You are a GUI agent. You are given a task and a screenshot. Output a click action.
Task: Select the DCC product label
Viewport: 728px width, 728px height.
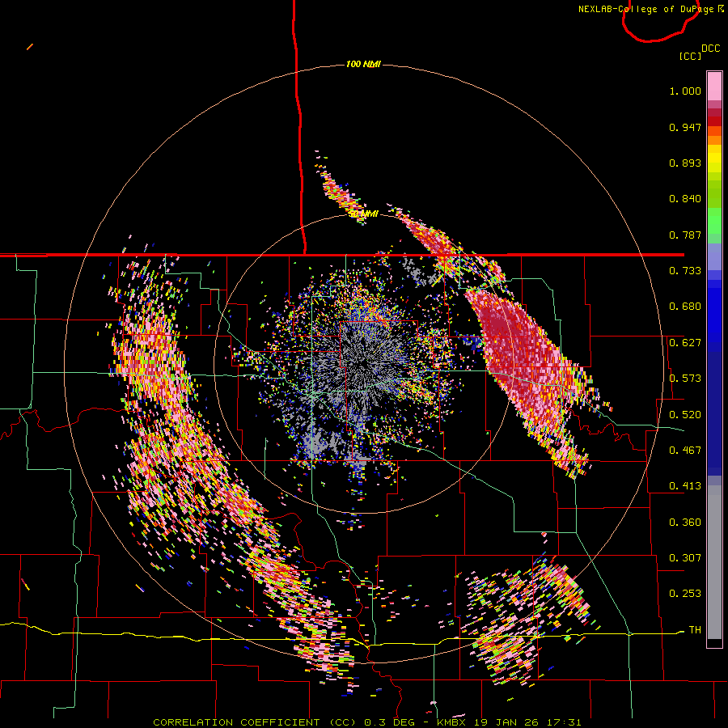click(710, 49)
